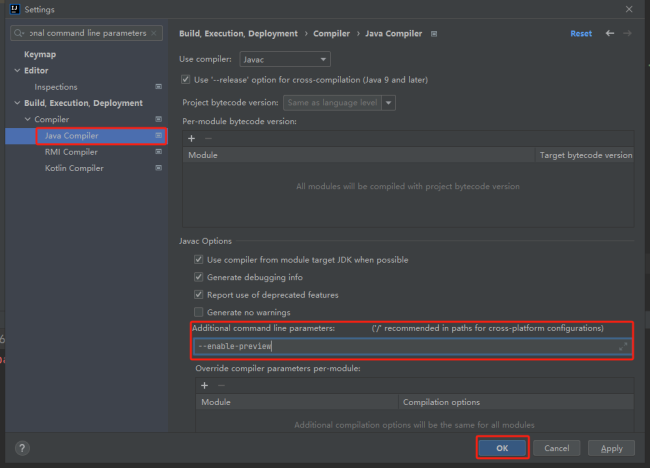Click the IntelliJ logo in title bar
Image resolution: width=650 pixels, height=468 pixels.
tap(15, 9)
